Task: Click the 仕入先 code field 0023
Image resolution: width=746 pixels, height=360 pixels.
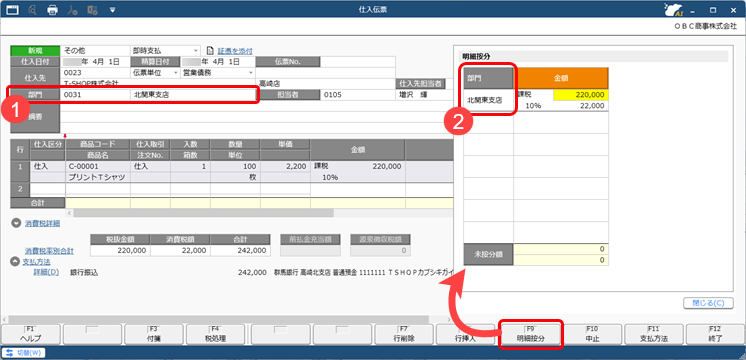Action: click(x=95, y=73)
